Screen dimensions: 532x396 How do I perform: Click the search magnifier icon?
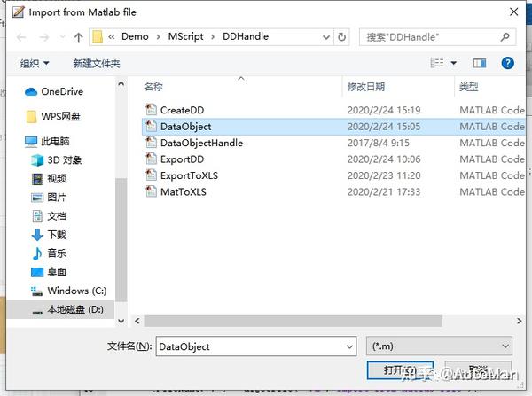(x=505, y=36)
